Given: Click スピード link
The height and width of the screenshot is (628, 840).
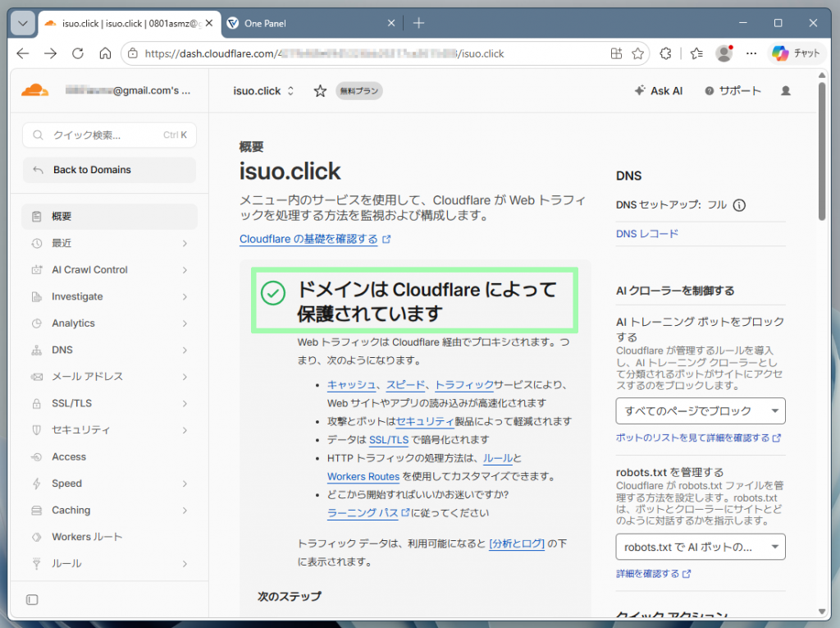Looking at the screenshot, I should click(x=405, y=385).
